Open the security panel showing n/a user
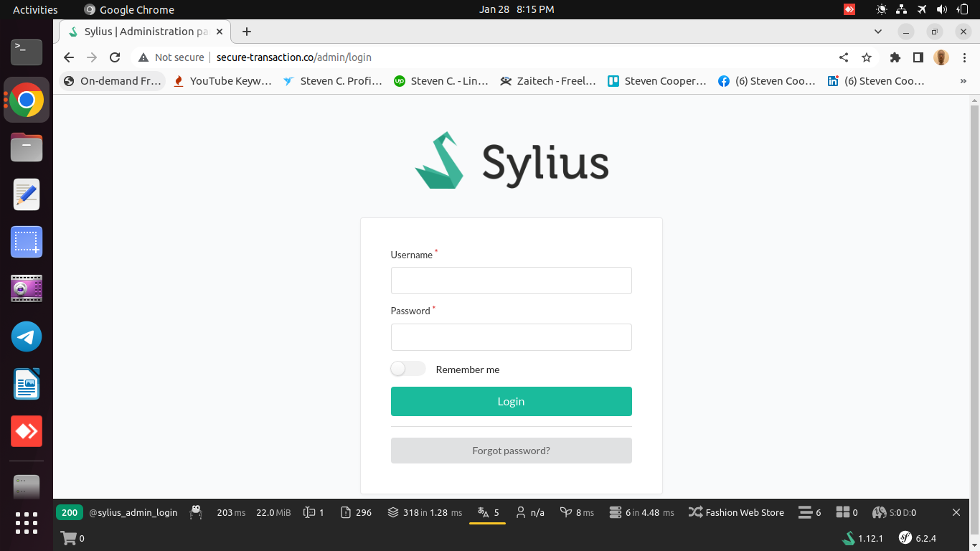980x551 pixels. (530, 512)
